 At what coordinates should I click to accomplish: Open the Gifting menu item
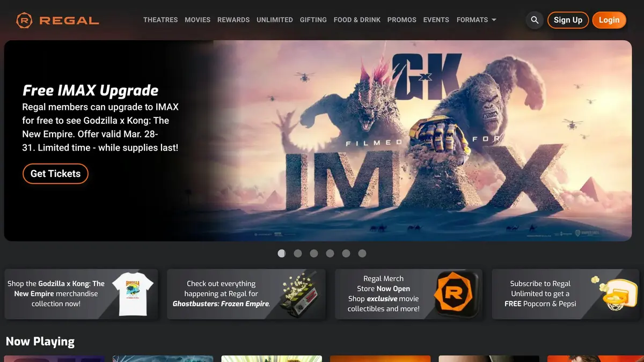click(313, 20)
